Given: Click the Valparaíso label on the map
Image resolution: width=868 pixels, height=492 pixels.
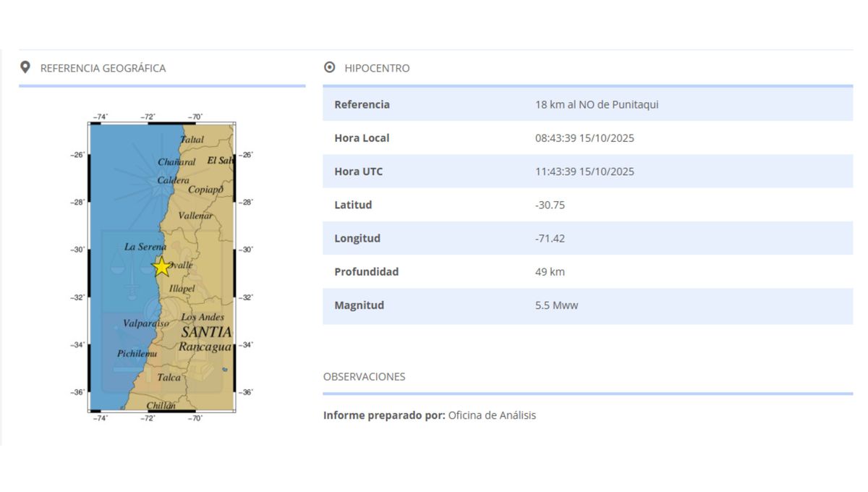Looking at the screenshot, I should pos(145,323).
